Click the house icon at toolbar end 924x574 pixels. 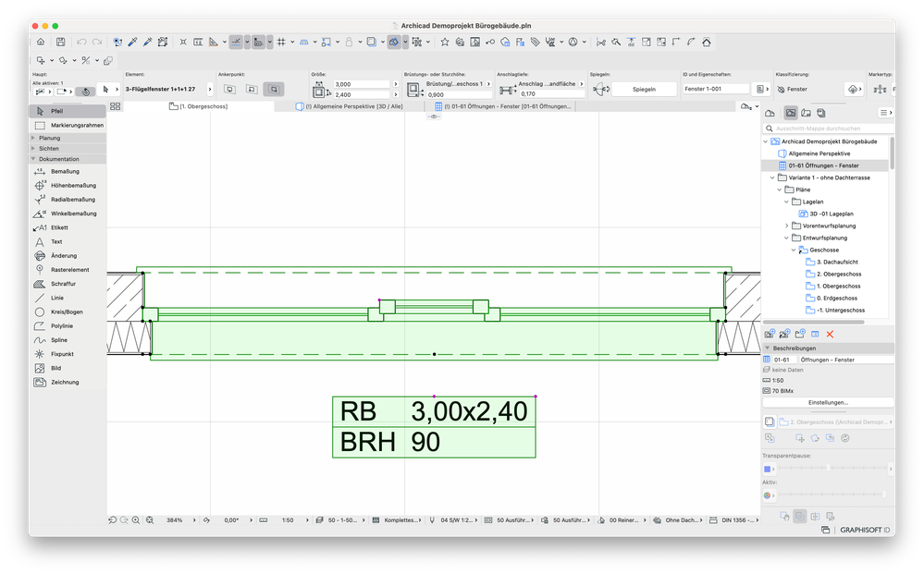pyautogui.click(x=707, y=42)
